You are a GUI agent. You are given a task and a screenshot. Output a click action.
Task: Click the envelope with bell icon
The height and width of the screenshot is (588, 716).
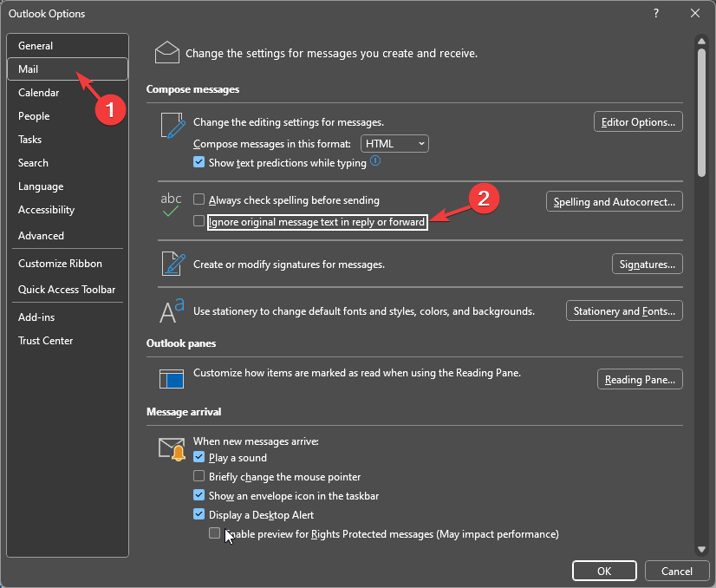pos(172,448)
